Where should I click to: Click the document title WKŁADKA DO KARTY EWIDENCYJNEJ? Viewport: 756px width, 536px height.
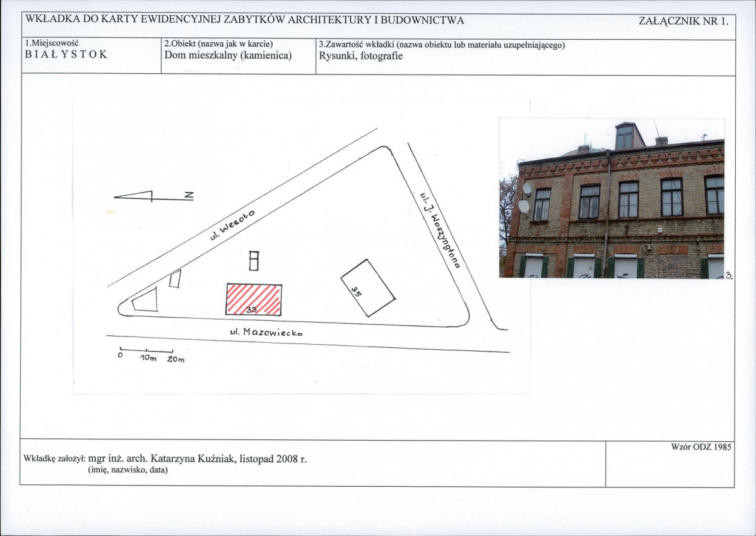pos(244,20)
